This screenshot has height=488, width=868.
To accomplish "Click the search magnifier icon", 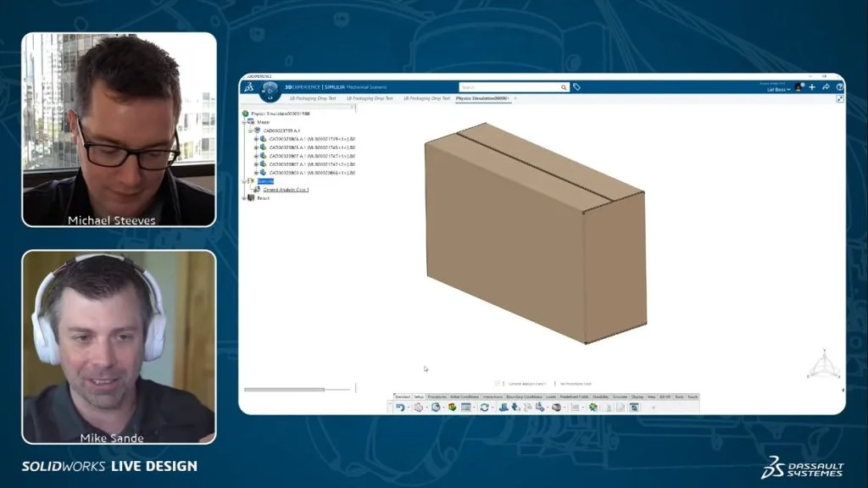I will tap(564, 87).
